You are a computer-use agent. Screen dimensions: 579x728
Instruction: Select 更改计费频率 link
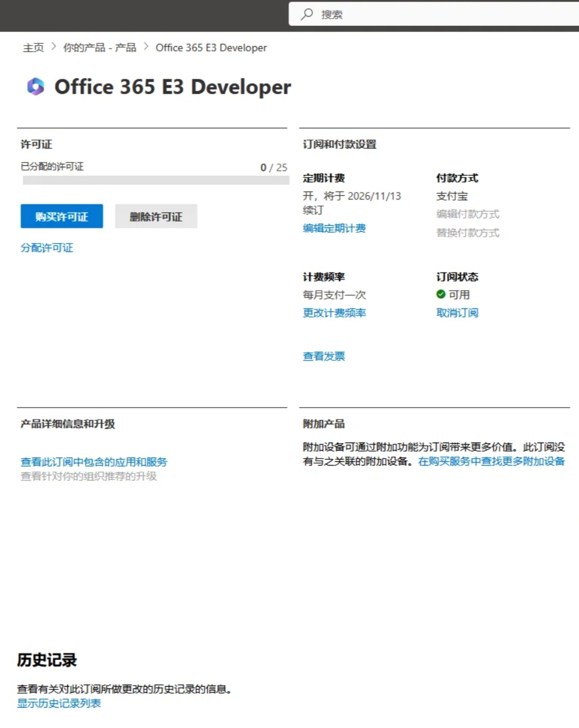334,313
